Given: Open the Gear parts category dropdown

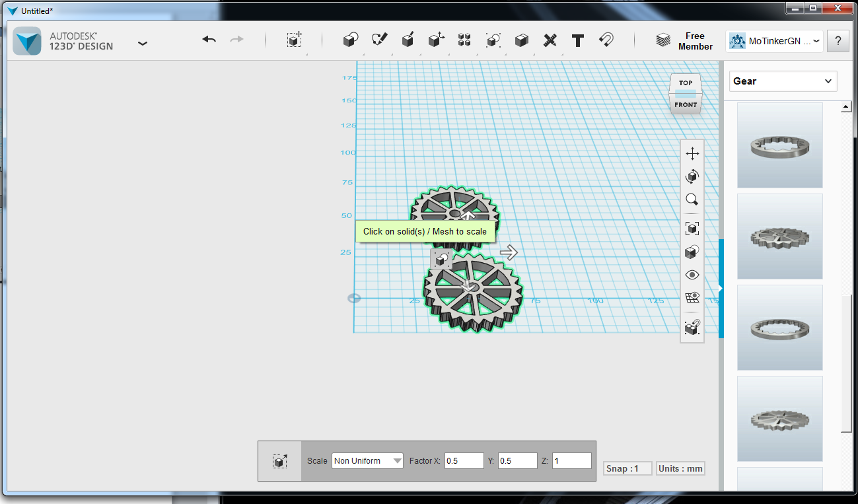Looking at the screenshot, I should click(x=783, y=81).
